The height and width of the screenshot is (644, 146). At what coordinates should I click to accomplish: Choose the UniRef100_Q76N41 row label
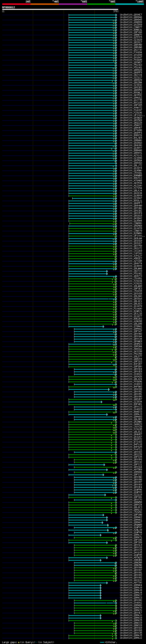coord(131,326)
